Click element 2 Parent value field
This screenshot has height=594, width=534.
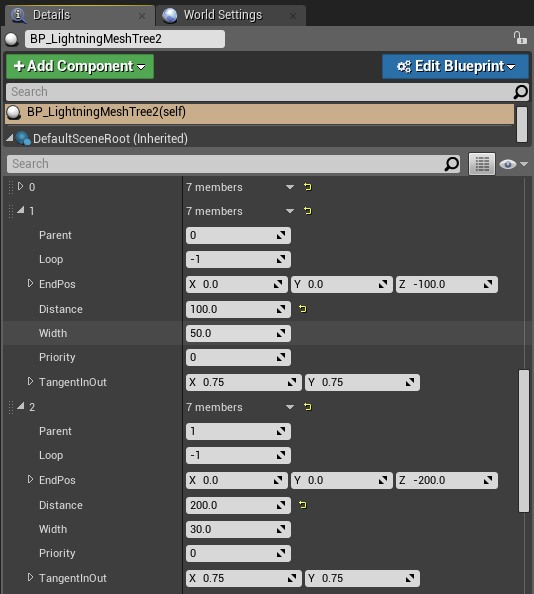pyautogui.click(x=238, y=431)
